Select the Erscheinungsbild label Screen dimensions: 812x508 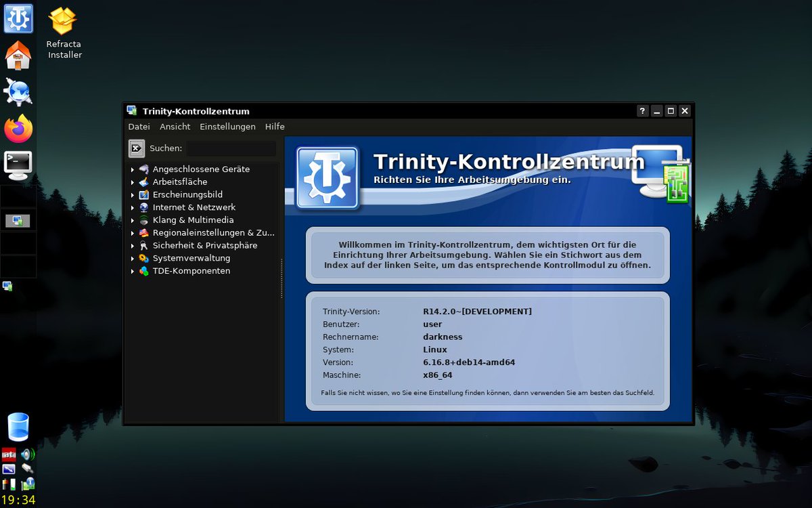click(187, 194)
